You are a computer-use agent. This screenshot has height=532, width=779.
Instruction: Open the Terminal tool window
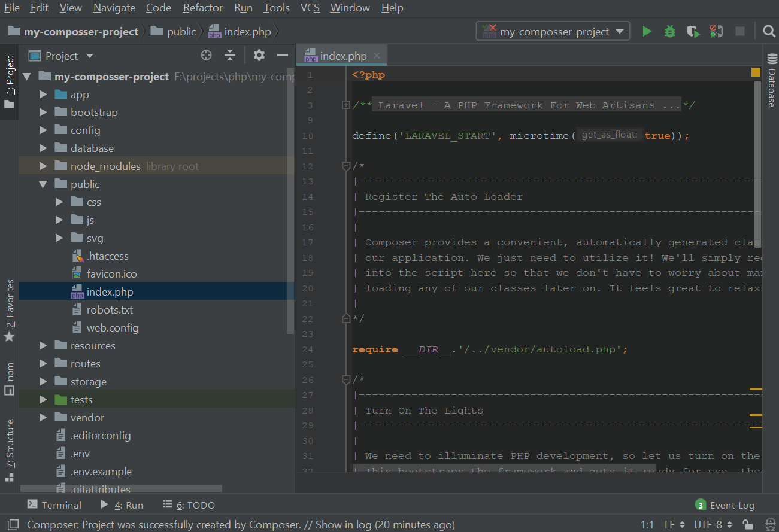tap(54, 505)
